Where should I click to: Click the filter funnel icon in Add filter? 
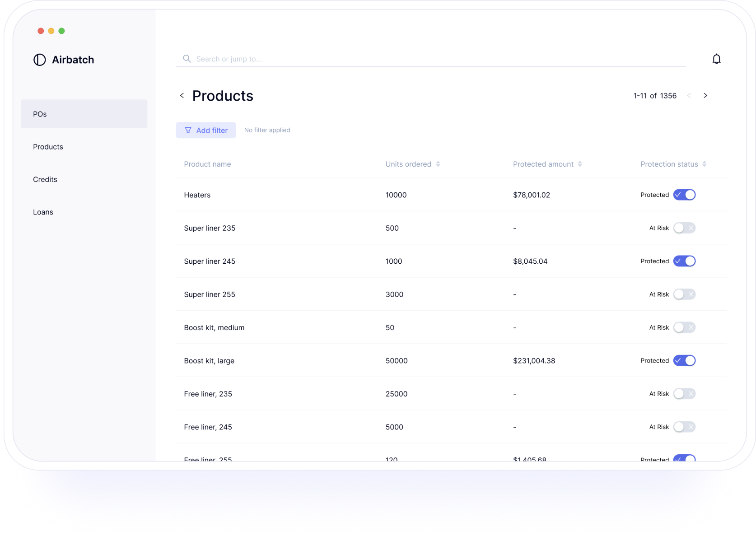point(188,130)
